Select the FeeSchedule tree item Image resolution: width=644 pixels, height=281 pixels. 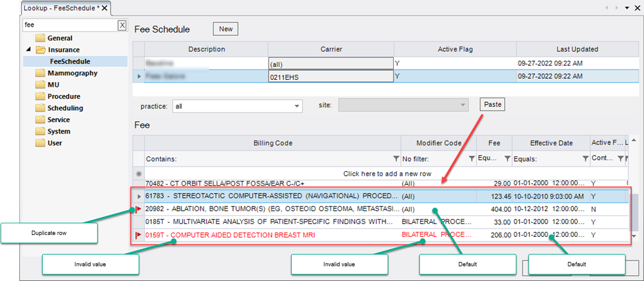tap(70, 61)
